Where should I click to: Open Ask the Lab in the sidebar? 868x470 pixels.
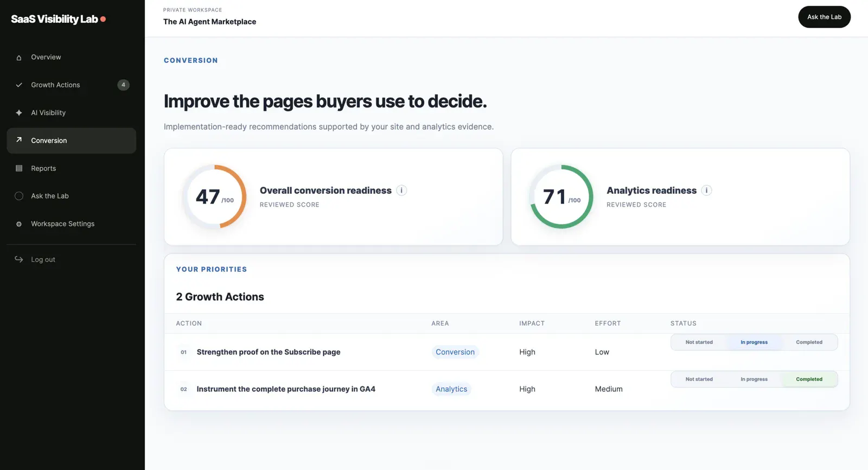point(72,196)
